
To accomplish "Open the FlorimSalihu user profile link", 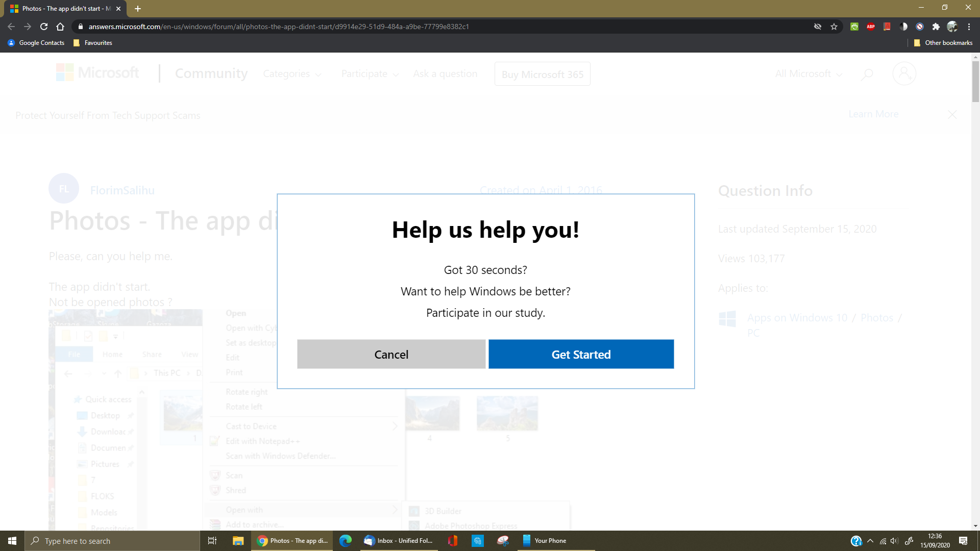I will coord(122,190).
